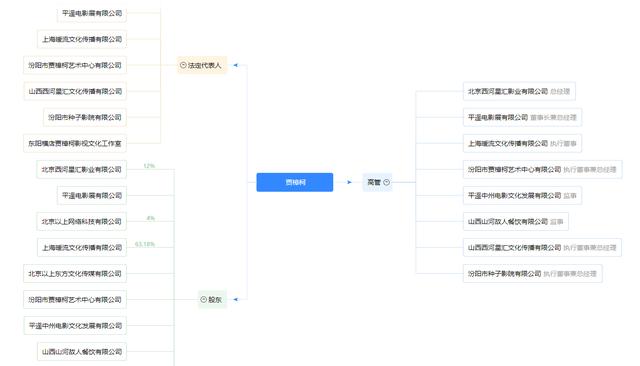Select 北京西河星汇影业有限公司 总经理 node

point(519,91)
